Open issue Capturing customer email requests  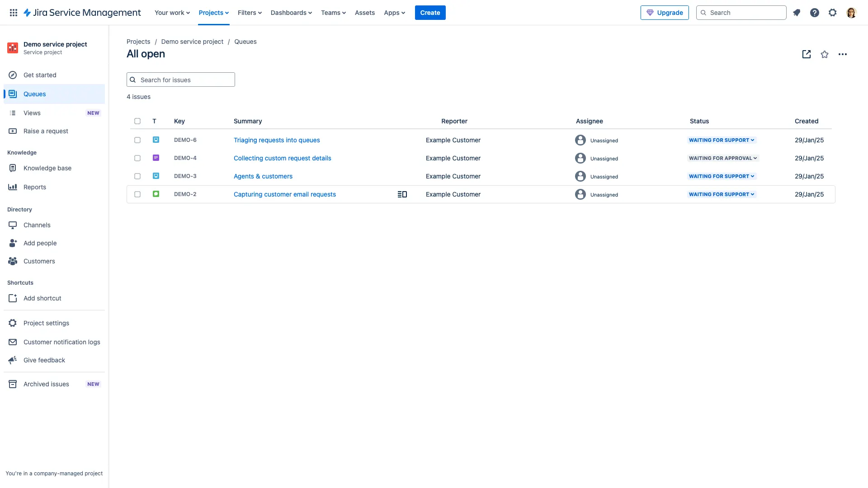pos(285,194)
